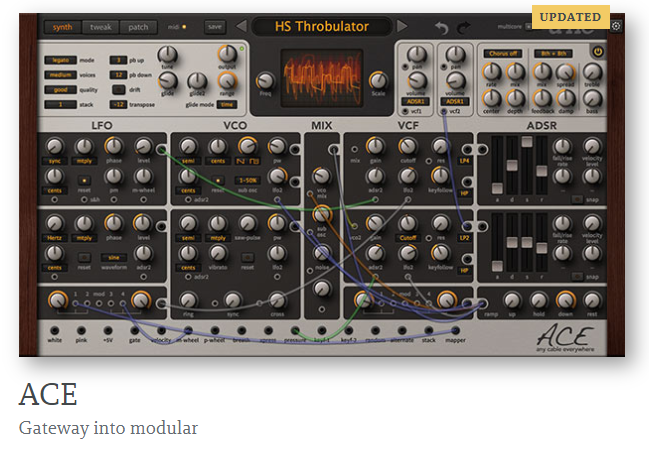Open the glide mode time selector
The height and width of the screenshot is (450, 649).
coord(227,104)
